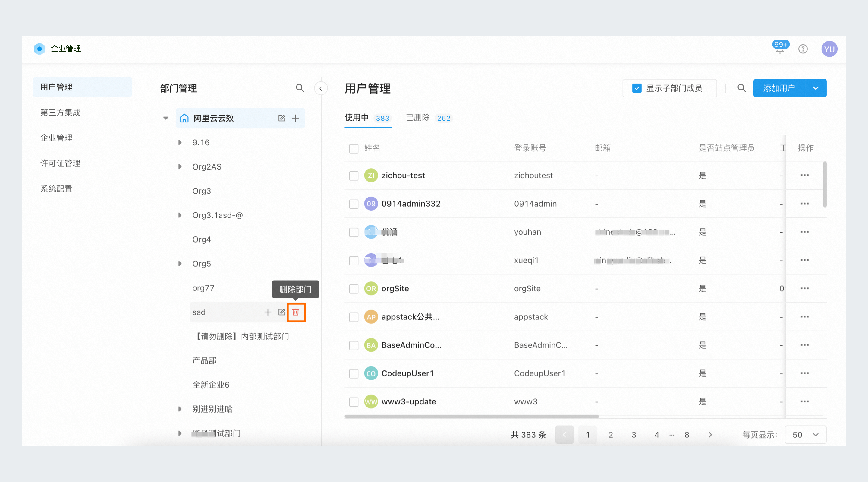Open 第三方集成 in sidebar
Image resolution: width=868 pixels, height=482 pixels.
tap(60, 112)
